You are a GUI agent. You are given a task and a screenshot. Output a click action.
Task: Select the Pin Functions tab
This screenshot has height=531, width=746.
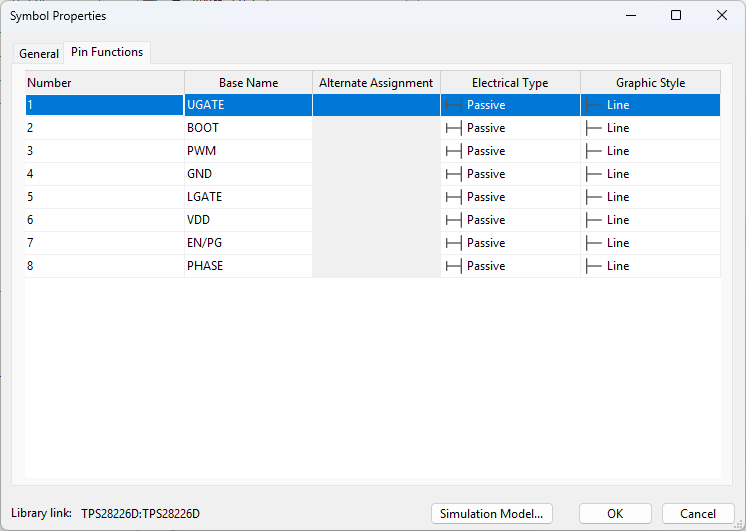click(107, 52)
